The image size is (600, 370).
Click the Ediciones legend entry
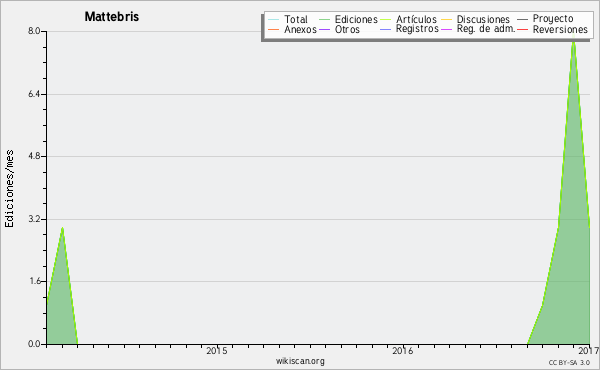pos(348,19)
